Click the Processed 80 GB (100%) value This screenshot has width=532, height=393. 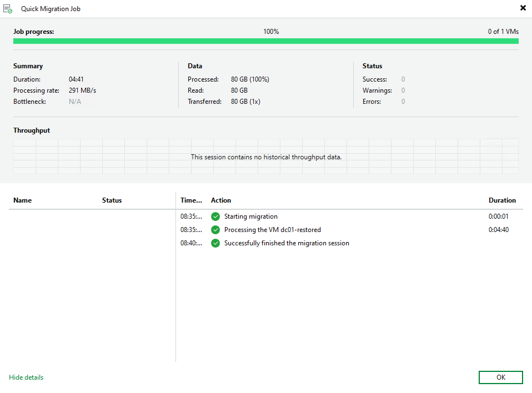click(250, 79)
